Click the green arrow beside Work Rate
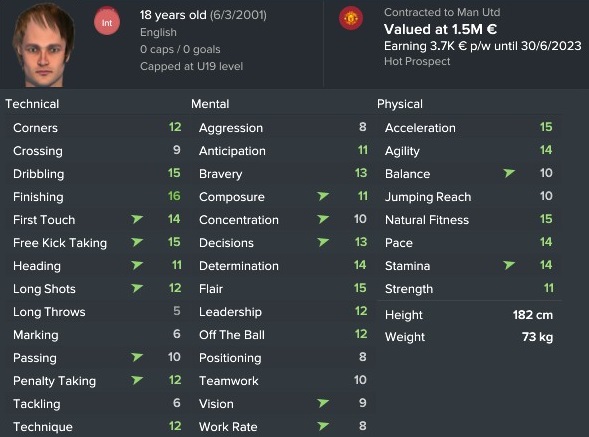589x437 pixels. (x=323, y=426)
